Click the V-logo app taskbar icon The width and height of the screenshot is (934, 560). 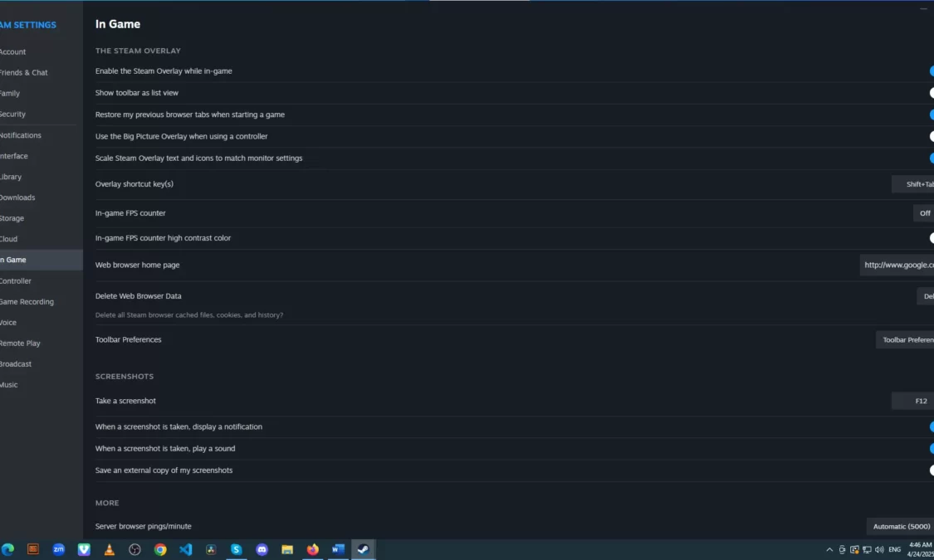pos(84,549)
